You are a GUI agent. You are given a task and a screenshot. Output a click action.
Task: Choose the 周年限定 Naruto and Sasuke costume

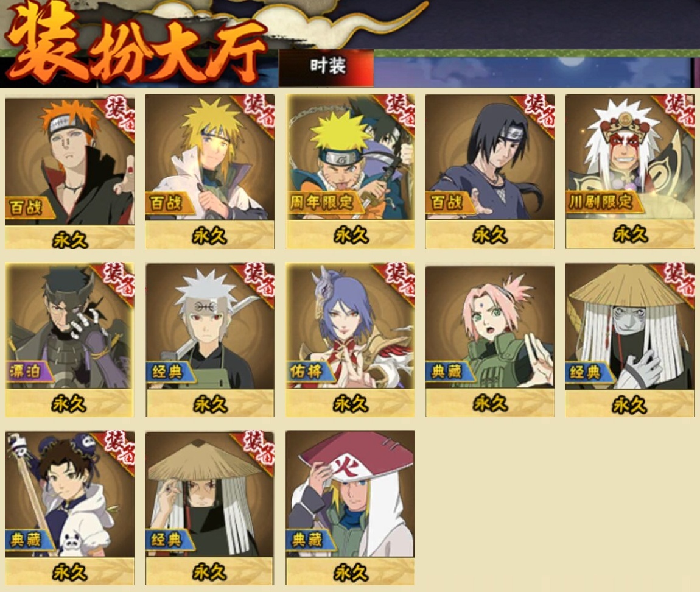pos(350,171)
